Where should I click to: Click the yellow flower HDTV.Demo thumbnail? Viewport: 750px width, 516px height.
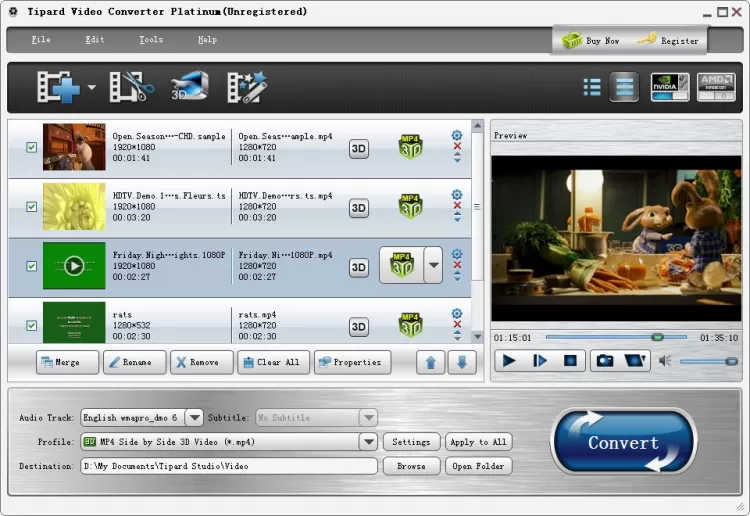point(74,207)
